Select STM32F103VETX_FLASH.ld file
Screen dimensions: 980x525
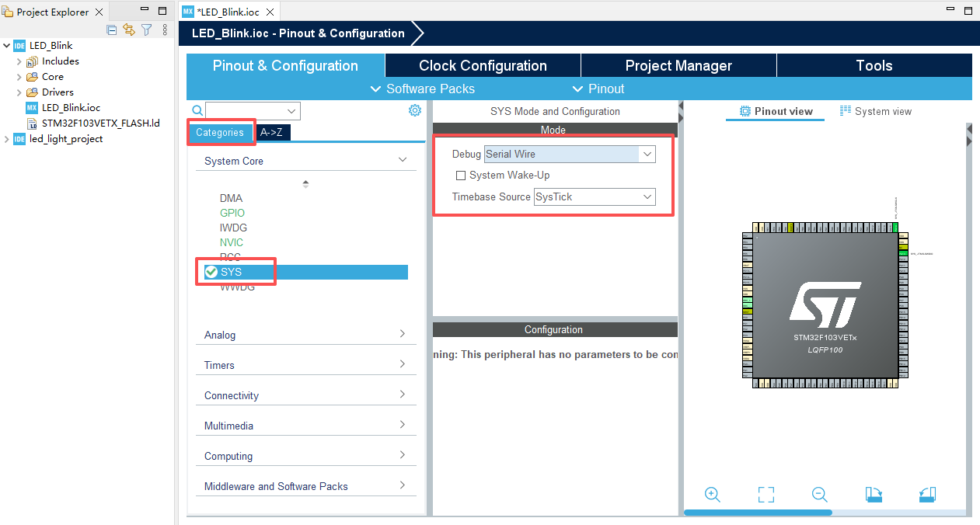(x=101, y=123)
